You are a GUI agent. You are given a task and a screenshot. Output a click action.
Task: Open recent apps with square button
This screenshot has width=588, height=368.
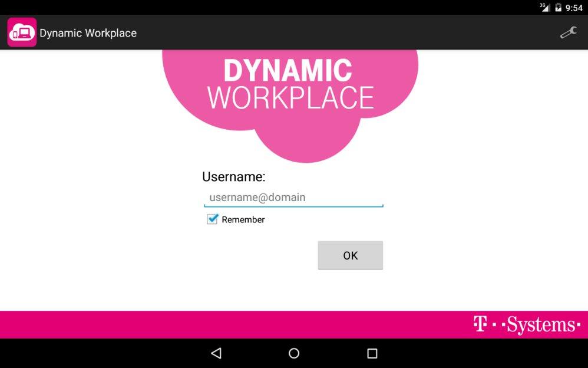click(372, 353)
